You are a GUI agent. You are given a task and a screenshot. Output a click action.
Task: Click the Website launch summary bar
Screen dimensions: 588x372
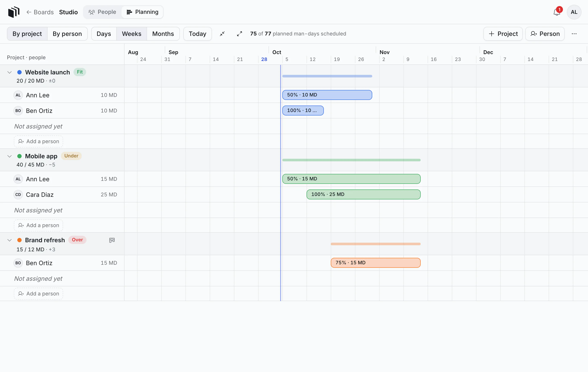327,76
